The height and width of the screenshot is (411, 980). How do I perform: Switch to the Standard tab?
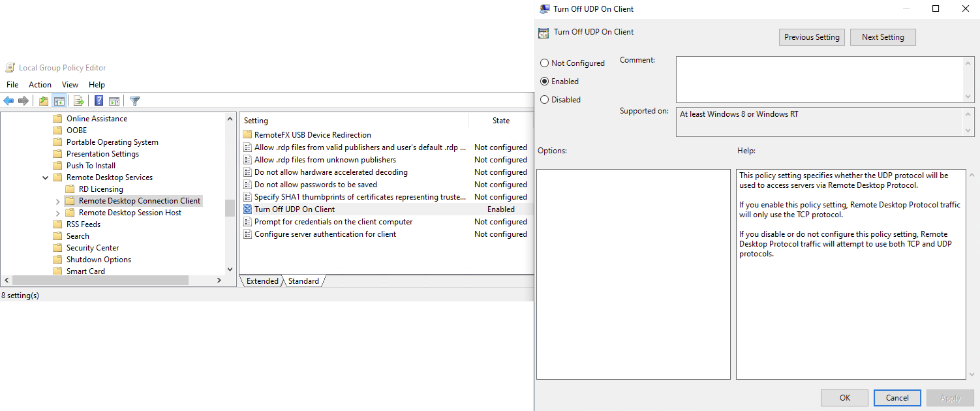[303, 281]
